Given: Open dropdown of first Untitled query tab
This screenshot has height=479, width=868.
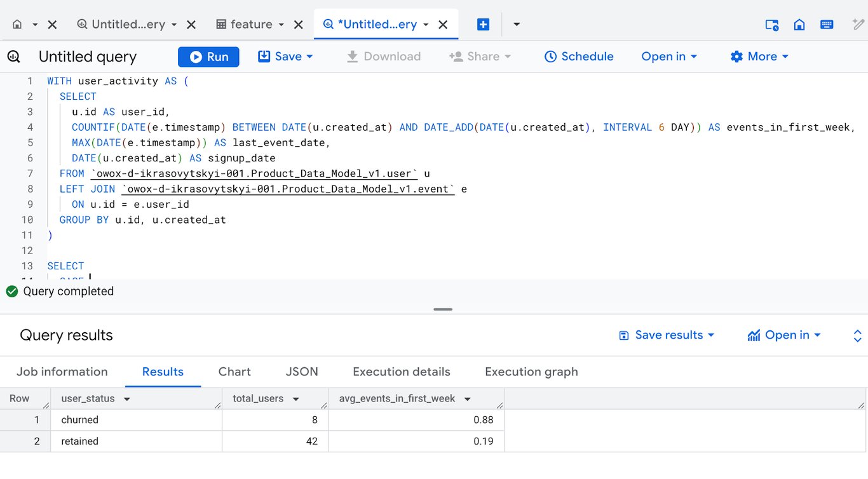Looking at the screenshot, I should tap(174, 25).
